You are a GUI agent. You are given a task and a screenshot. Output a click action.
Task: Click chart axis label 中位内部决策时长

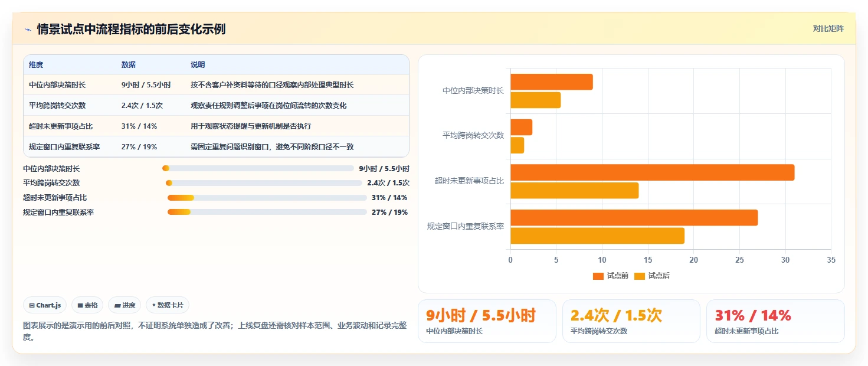click(x=473, y=91)
